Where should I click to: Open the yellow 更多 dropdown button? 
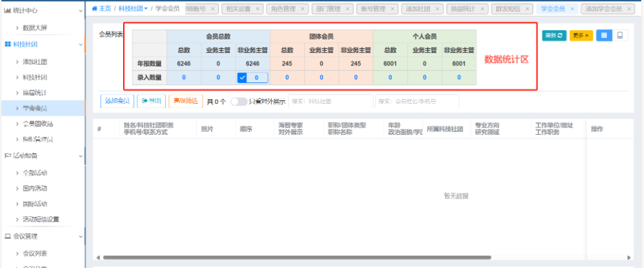click(581, 36)
